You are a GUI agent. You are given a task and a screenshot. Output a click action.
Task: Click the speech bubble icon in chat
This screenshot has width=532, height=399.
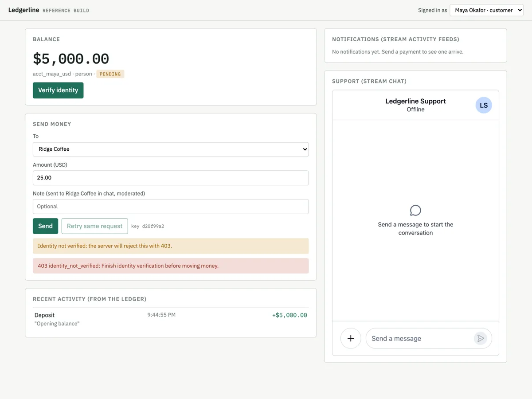(x=415, y=210)
